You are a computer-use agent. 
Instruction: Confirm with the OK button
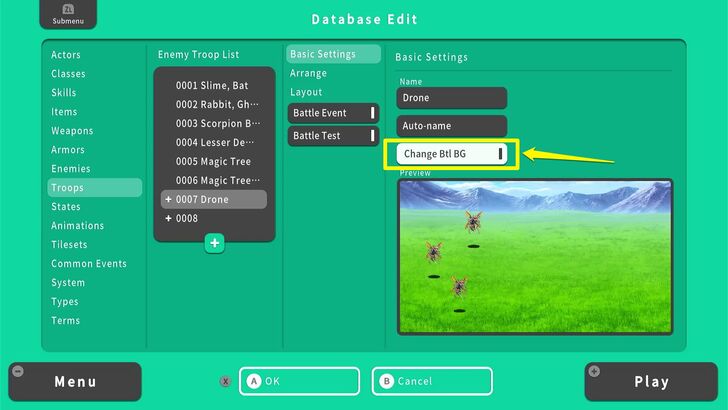[x=299, y=381]
